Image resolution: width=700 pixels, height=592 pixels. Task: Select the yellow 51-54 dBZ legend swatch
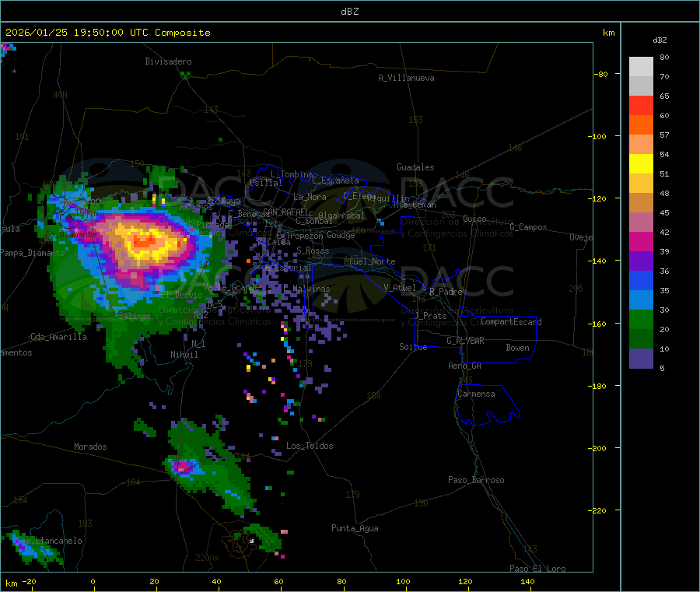coord(641,164)
